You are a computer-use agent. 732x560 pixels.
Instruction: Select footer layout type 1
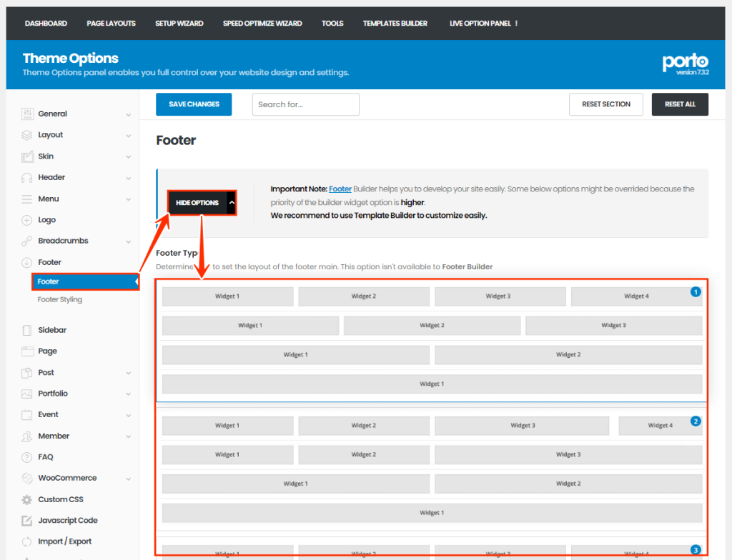click(x=696, y=292)
